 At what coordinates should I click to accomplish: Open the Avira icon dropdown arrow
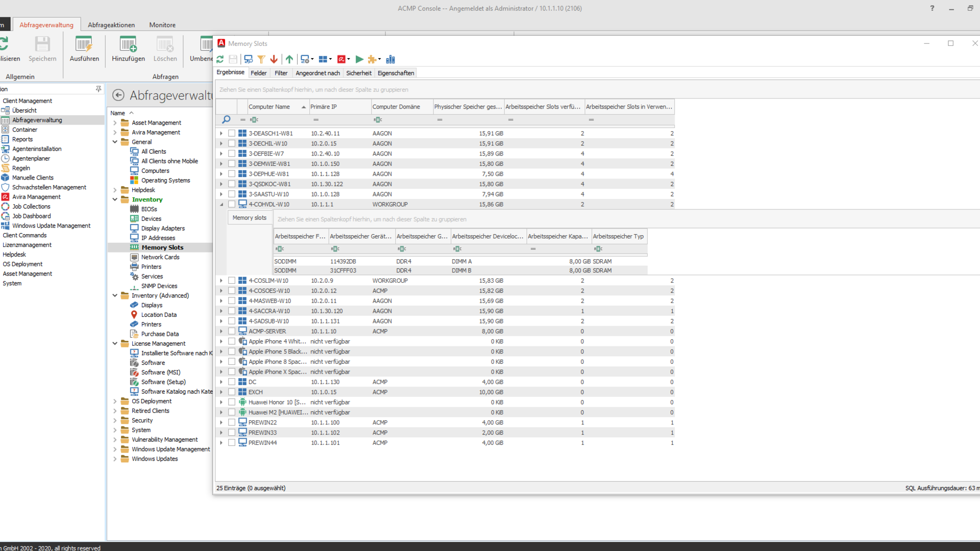[349, 60]
